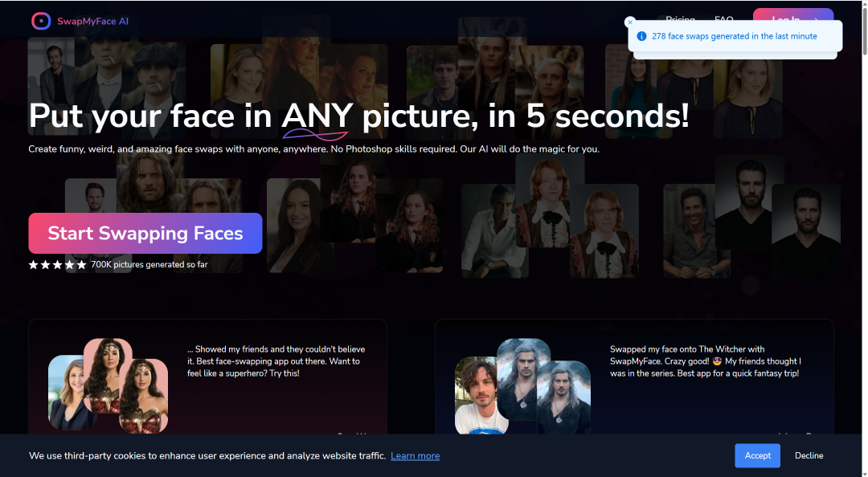The image size is (868, 477).
Task: Click the 'Put your face in ANY picture' headline
Action: coord(358,116)
